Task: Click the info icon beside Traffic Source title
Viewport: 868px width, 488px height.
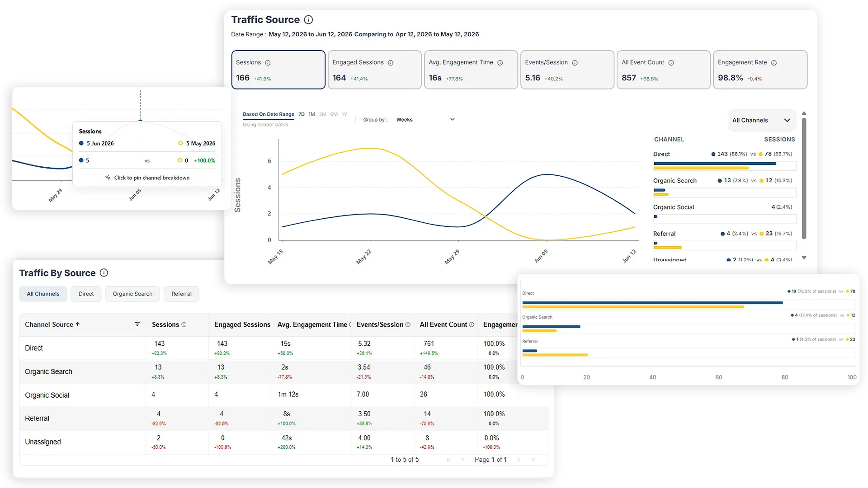Action: (308, 19)
